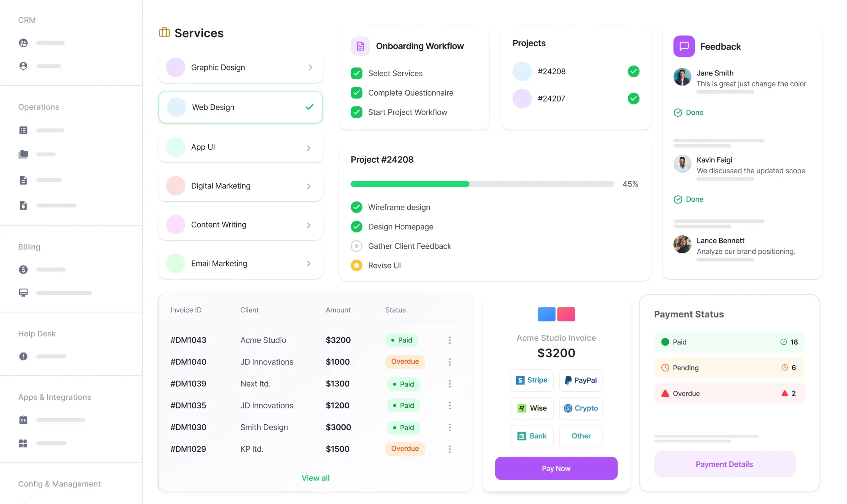The width and height of the screenshot is (847, 504).
Task: Expand the App UI service
Action: (x=308, y=148)
